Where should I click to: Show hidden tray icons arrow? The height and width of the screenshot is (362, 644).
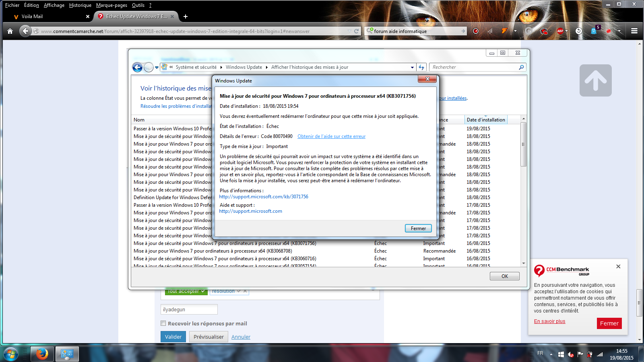tap(551, 354)
